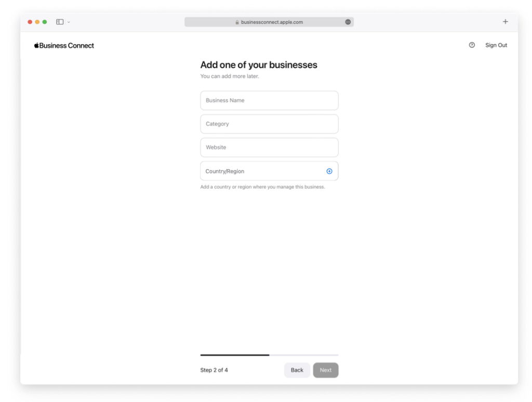The width and height of the screenshot is (532, 402).
Task: Maximize the window using green button
Action: [45, 22]
